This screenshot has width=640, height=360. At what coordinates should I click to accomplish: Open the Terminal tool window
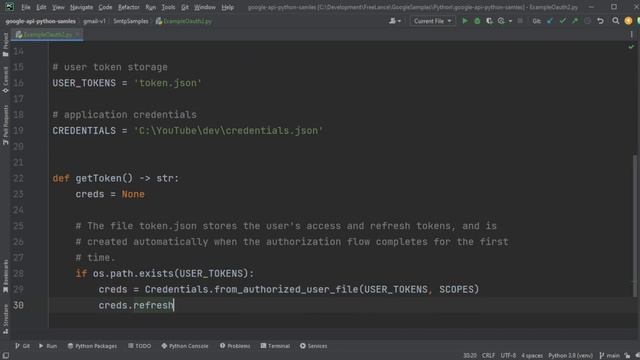275,346
